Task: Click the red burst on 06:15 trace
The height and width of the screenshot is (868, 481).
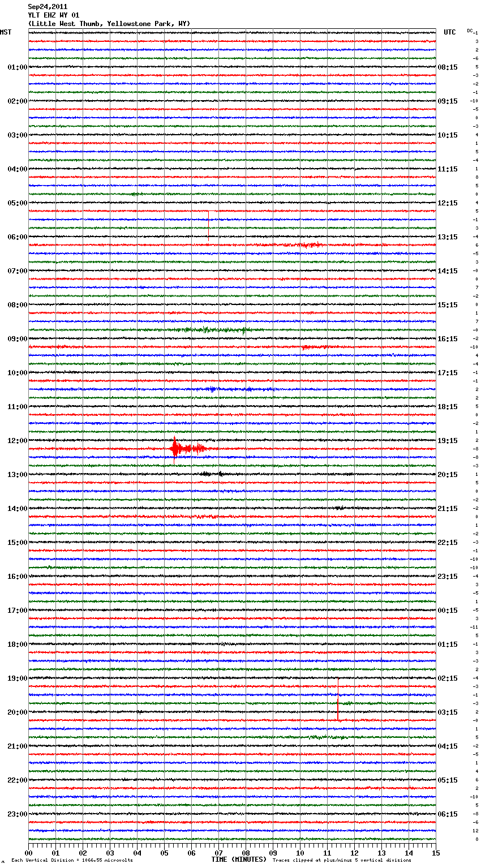Action: 306,245
